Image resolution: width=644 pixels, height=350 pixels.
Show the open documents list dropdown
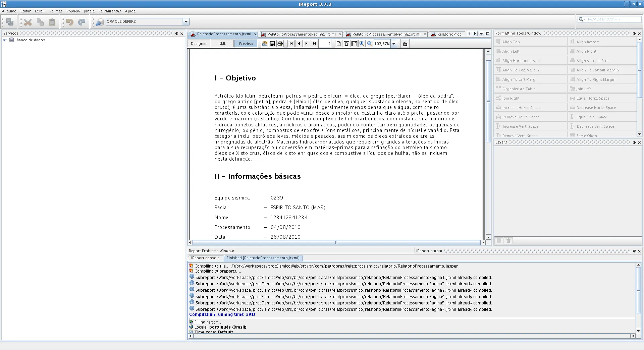(x=481, y=34)
